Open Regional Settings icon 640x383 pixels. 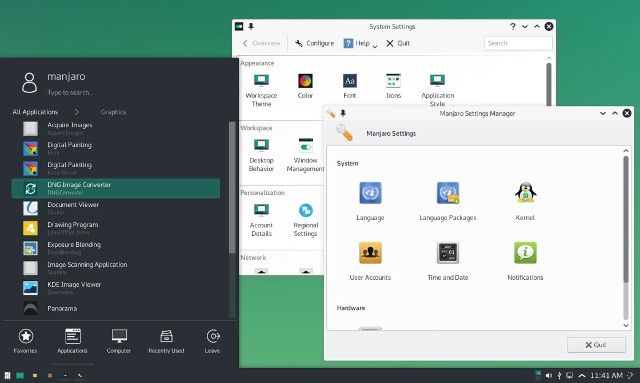(x=305, y=220)
